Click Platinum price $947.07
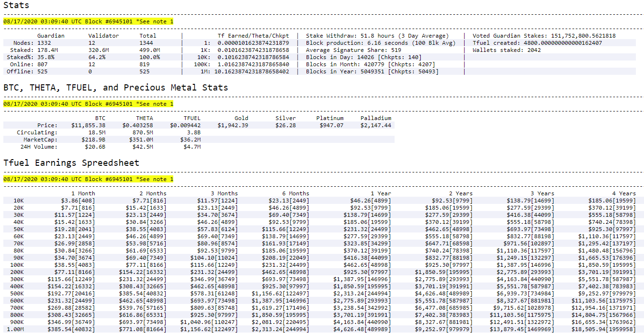The height and width of the screenshot is (333, 644). [x=332, y=125]
